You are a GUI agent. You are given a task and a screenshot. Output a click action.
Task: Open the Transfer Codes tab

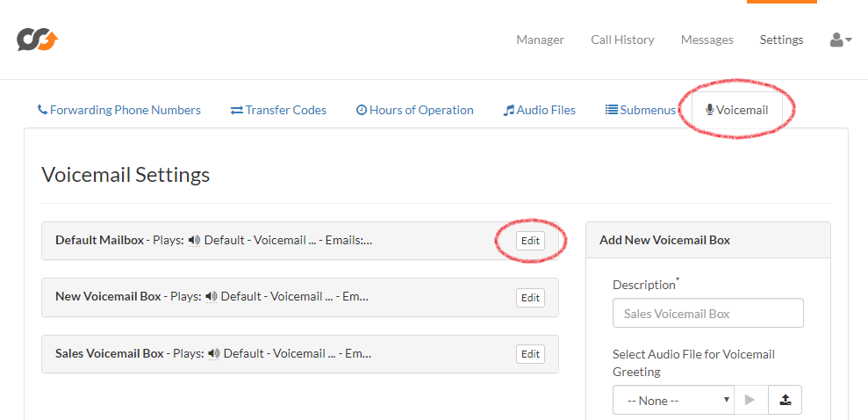(x=278, y=110)
